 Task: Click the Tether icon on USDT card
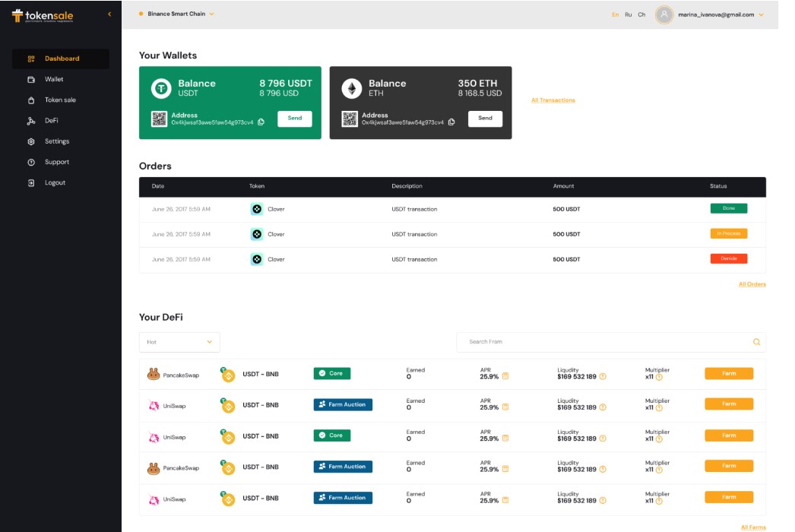[x=161, y=88]
